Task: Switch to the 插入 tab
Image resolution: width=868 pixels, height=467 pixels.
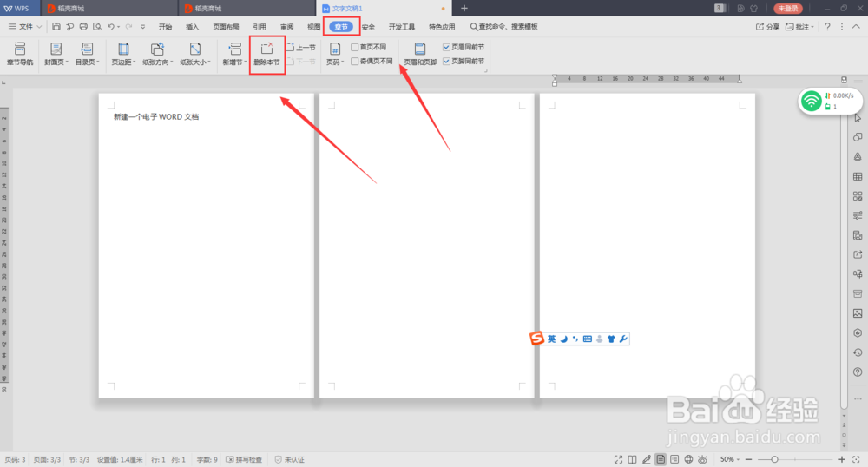Action: (192, 27)
